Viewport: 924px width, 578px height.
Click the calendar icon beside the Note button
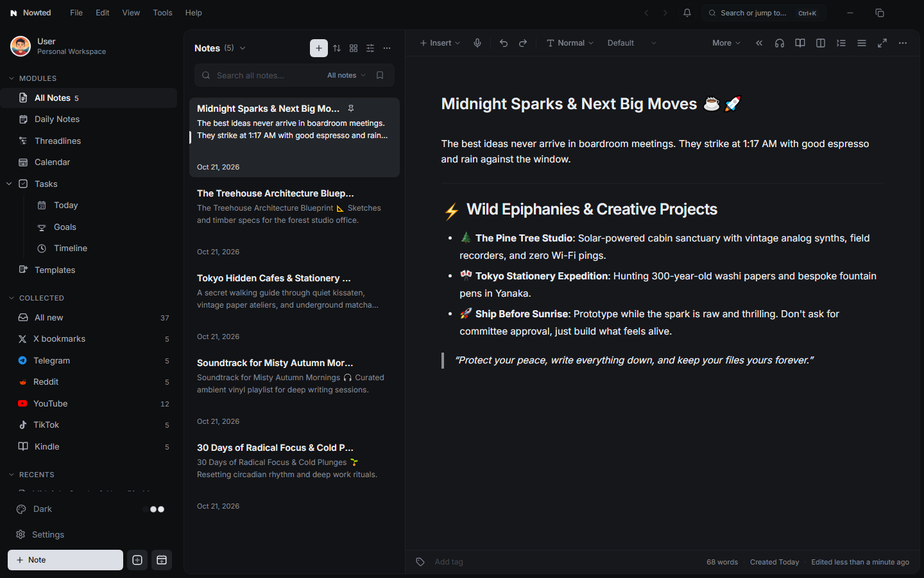(162, 560)
